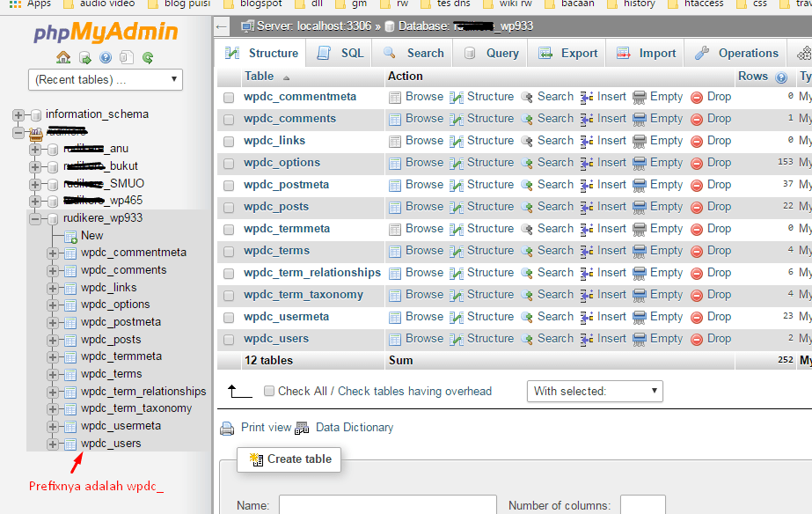Screen dimensions: 812x514
Task: Click Browse icon for wpdc_commentmeta
Action: [395, 98]
